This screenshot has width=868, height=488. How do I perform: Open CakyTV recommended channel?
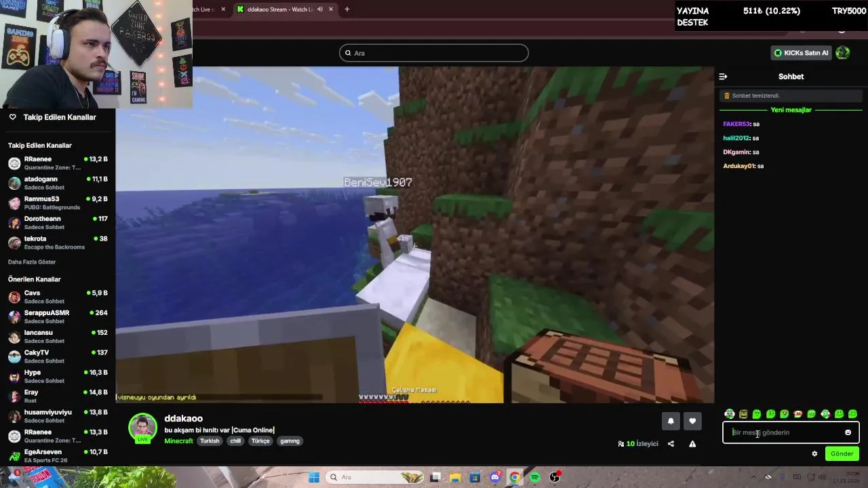pyautogui.click(x=58, y=357)
